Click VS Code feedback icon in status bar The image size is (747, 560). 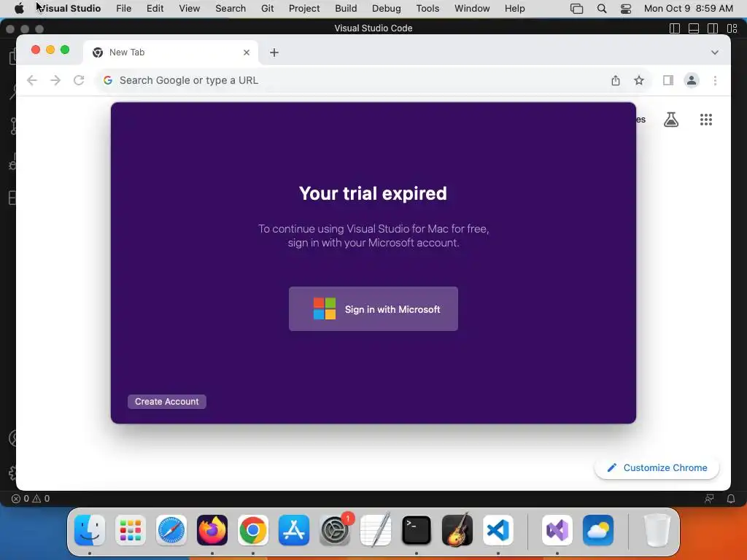(709, 499)
